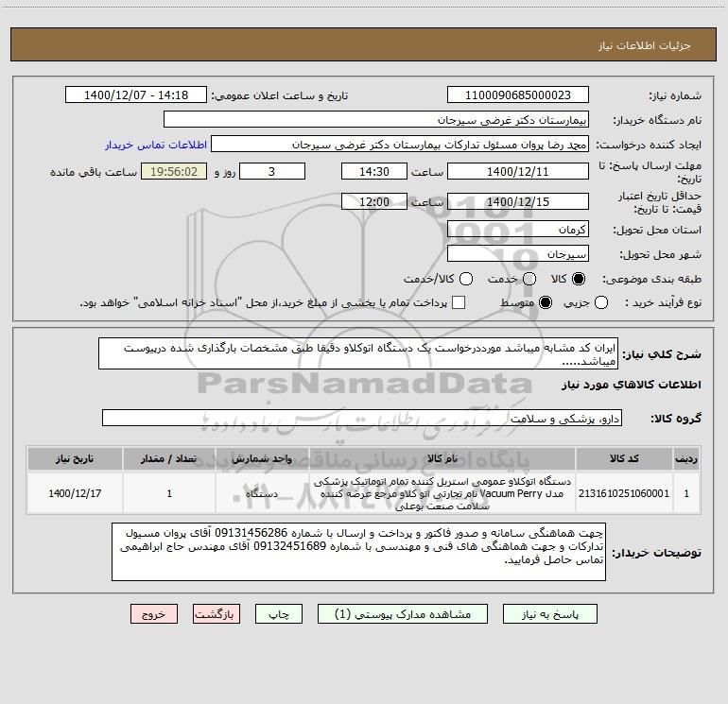Click the row number cell of row 1
Screen dimensions: 728x704
pyautogui.click(x=686, y=493)
